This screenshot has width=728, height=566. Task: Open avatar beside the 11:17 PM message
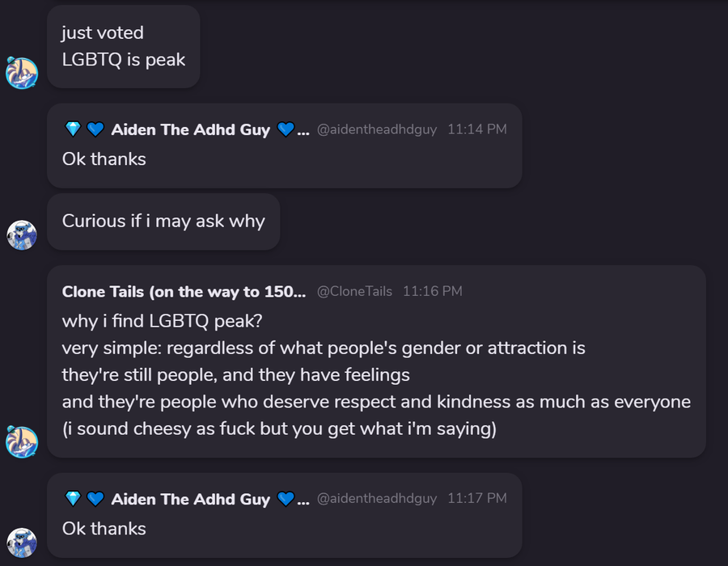pos(22,543)
